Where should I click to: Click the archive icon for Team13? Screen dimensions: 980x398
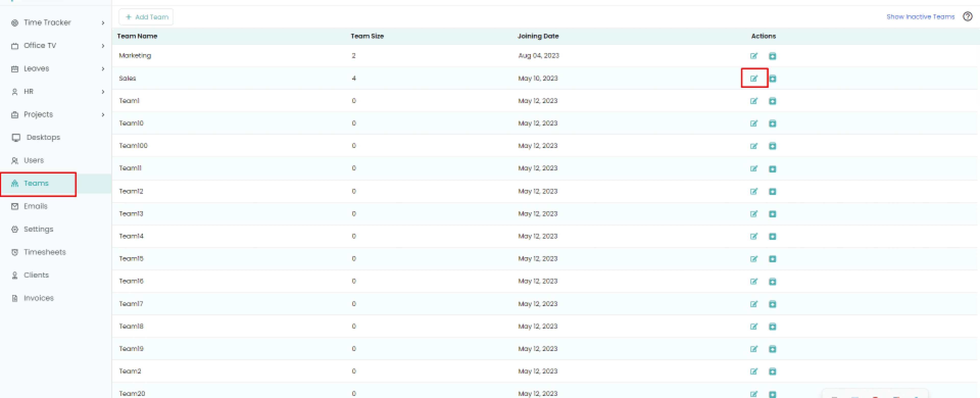pyautogui.click(x=772, y=214)
